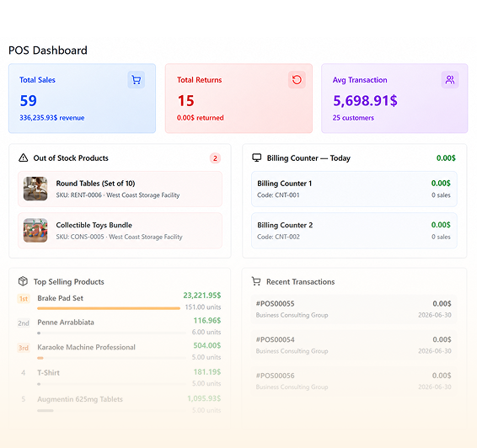The height and width of the screenshot is (448, 477).
Task: Click the Brake Pad Set orange progress bar
Action: pos(109,308)
